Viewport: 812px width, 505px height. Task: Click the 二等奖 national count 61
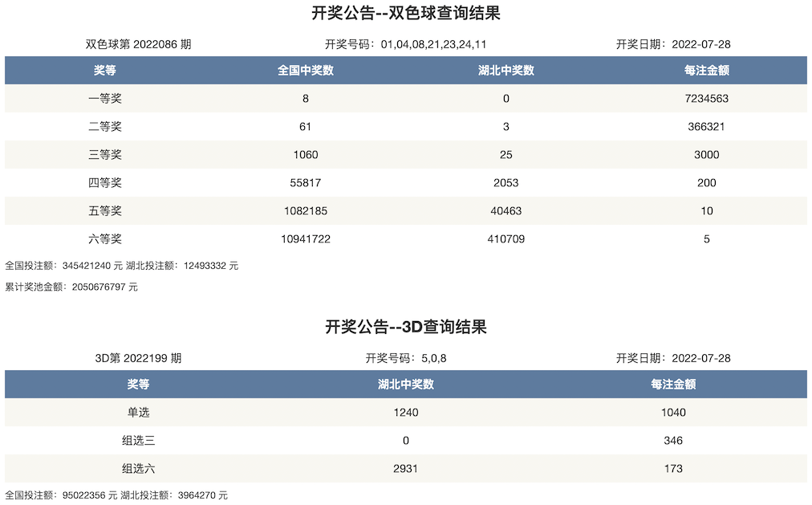(x=306, y=126)
